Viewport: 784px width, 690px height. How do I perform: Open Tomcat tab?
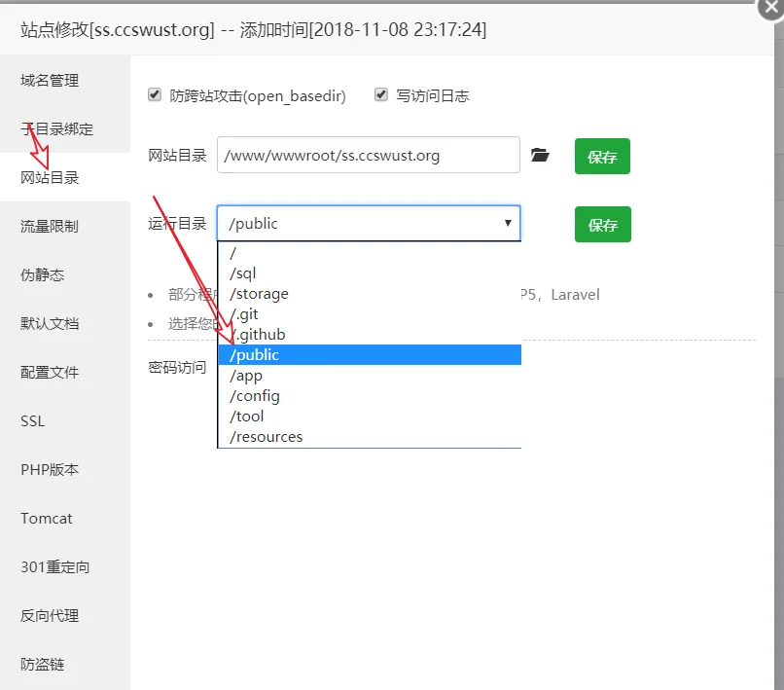pyautogui.click(x=65, y=518)
